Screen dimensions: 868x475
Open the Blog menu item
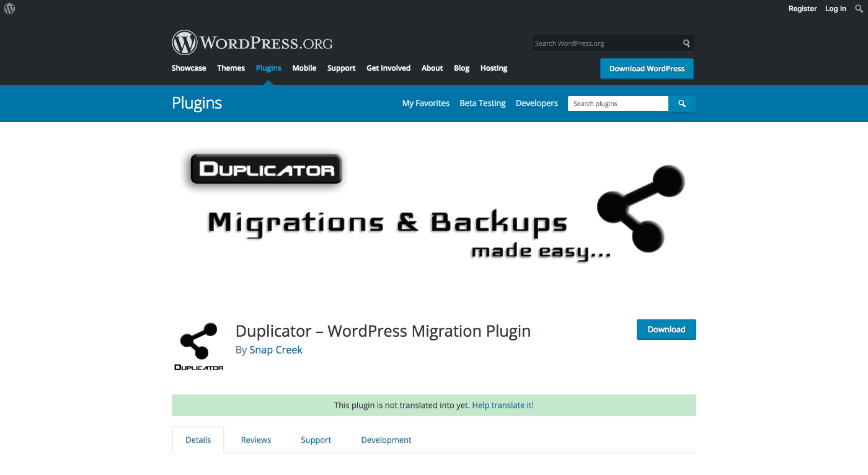pos(462,68)
